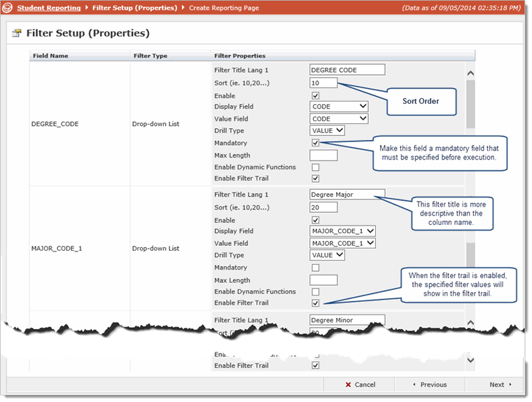Screen dimensions: 532x402
Task: Toggle Enable Filter Trail for MAJOR_CODE_1
Action: coord(316,303)
